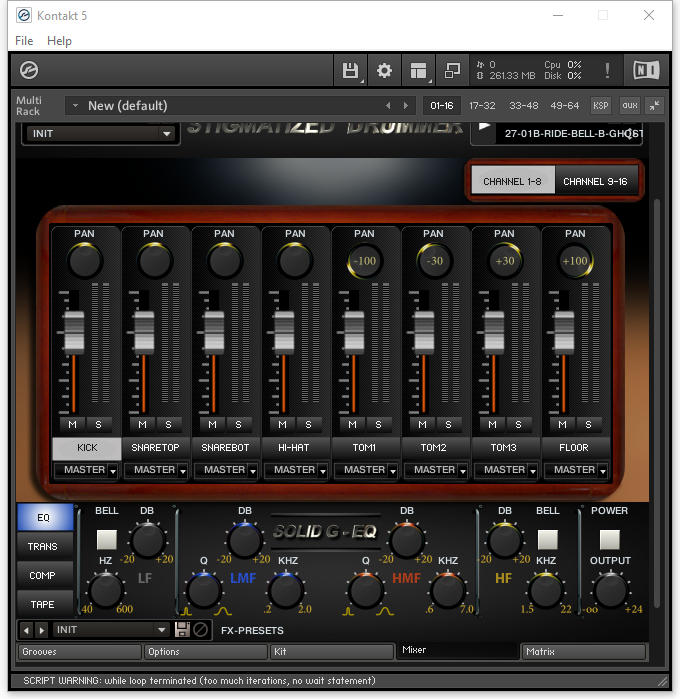
Task: Click the rack resize arrows icon
Action: coord(655,106)
